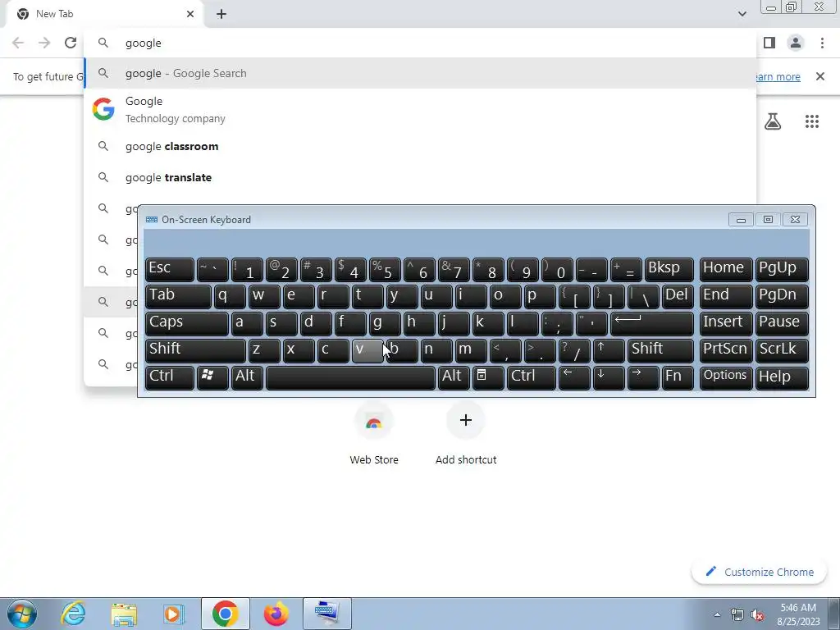Viewport: 840px width, 630px height.
Task: Click the Bksp key on On-Screen Keyboard
Action: click(669, 269)
